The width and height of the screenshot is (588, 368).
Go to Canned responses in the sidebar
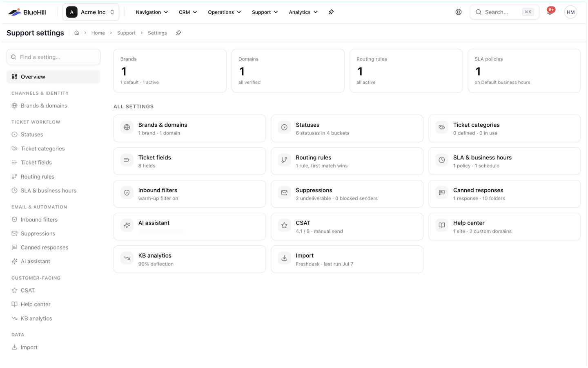pos(53,247)
